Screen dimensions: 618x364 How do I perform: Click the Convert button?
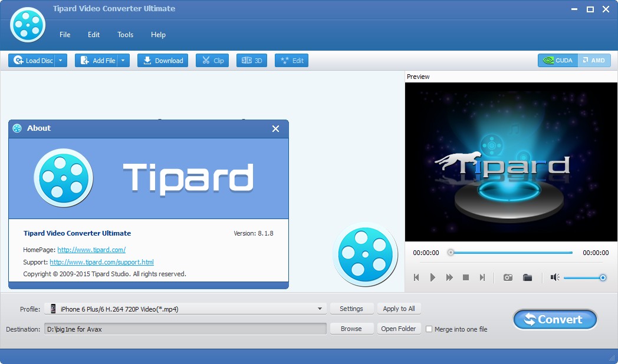[555, 319]
